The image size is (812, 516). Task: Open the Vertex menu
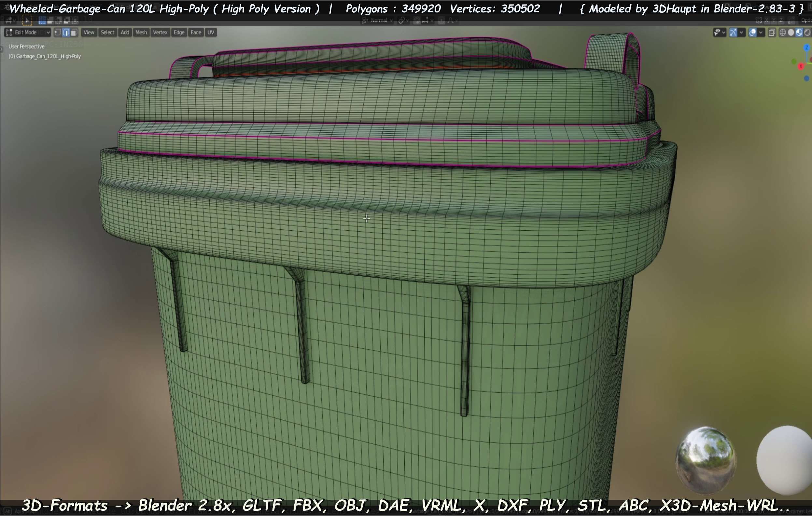point(160,32)
